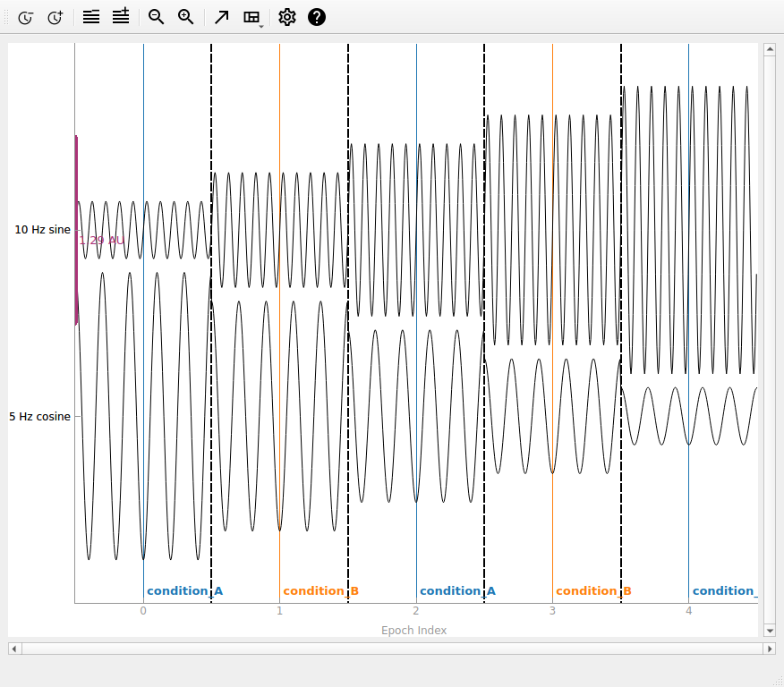Click the dashed boundary between epochs 2 and 3
This screenshot has height=687, width=784.
click(484, 323)
